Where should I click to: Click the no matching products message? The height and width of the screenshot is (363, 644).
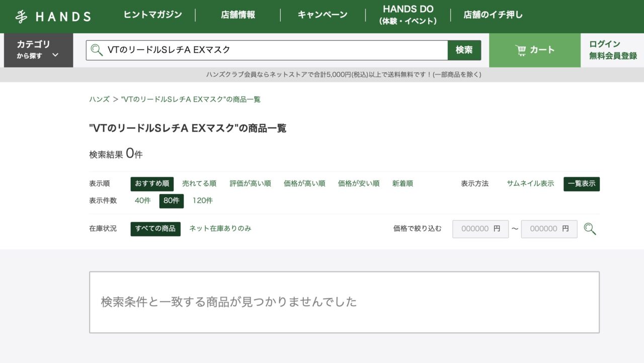point(229,302)
